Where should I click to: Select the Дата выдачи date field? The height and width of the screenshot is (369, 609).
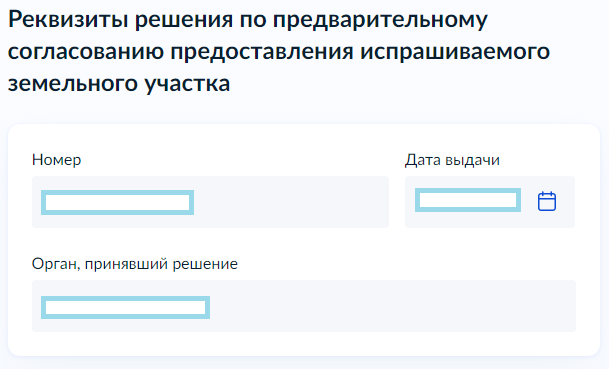[x=490, y=202]
